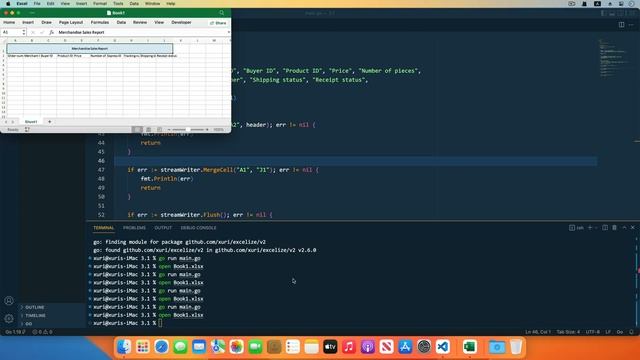The height and width of the screenshot is (360, 640).
Task: Click the LF line ending status item
Action: [608, 332]
